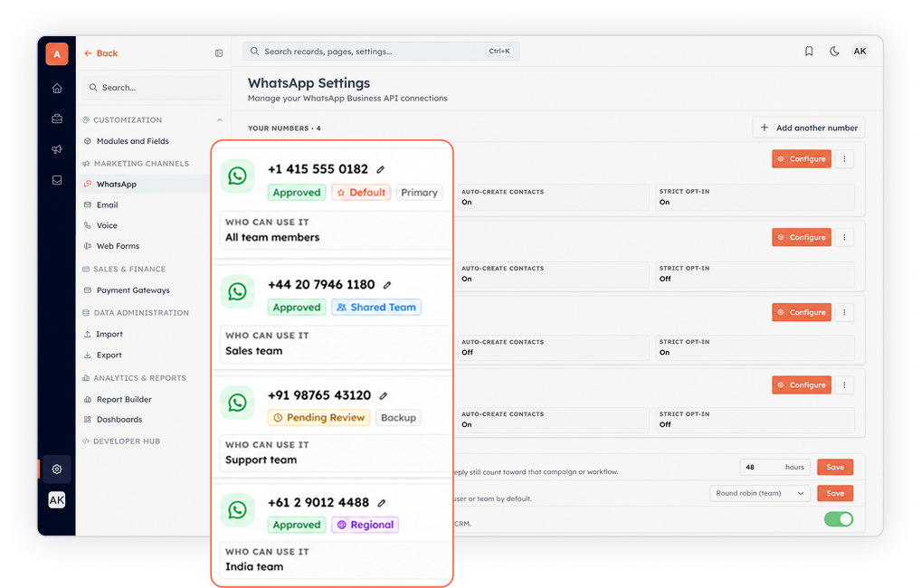Click the Primary tag
The height and width of the screenshot is (588, 921).
(x=420, y=193)
